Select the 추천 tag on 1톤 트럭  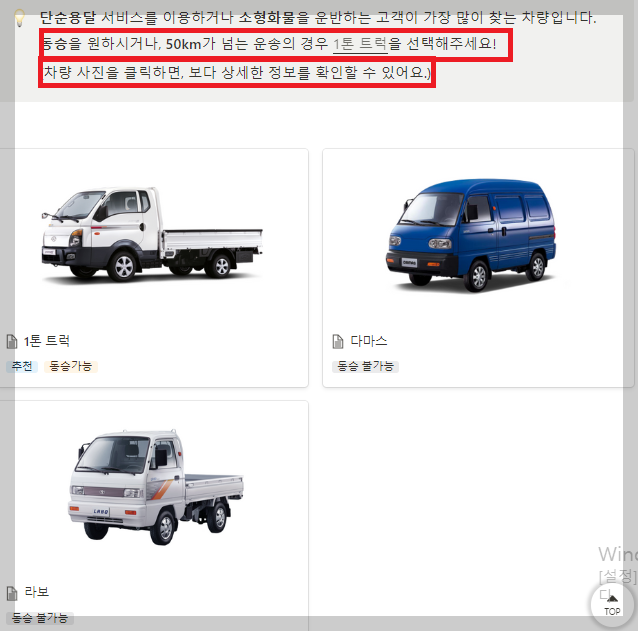pyautogui.click(x=22, y=367)
